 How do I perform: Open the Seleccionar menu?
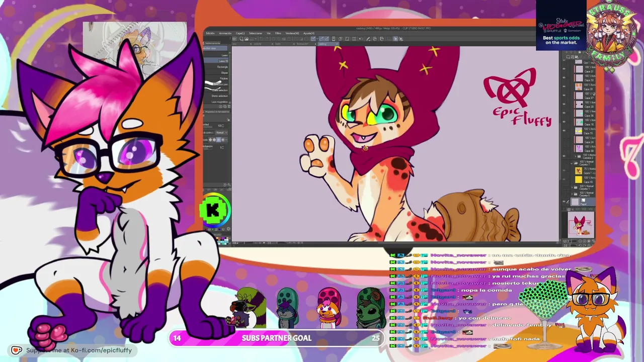256,33
